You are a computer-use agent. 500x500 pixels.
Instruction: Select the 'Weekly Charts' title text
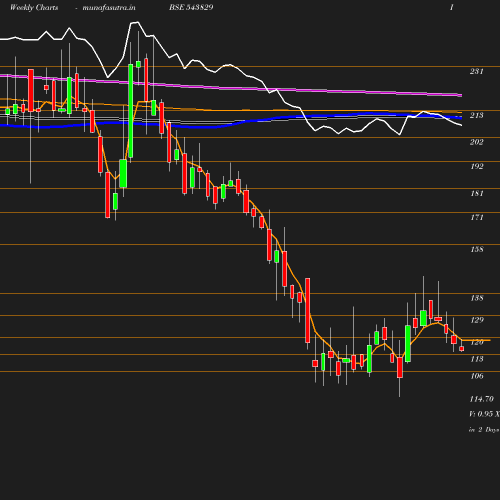tap(34, 7)
